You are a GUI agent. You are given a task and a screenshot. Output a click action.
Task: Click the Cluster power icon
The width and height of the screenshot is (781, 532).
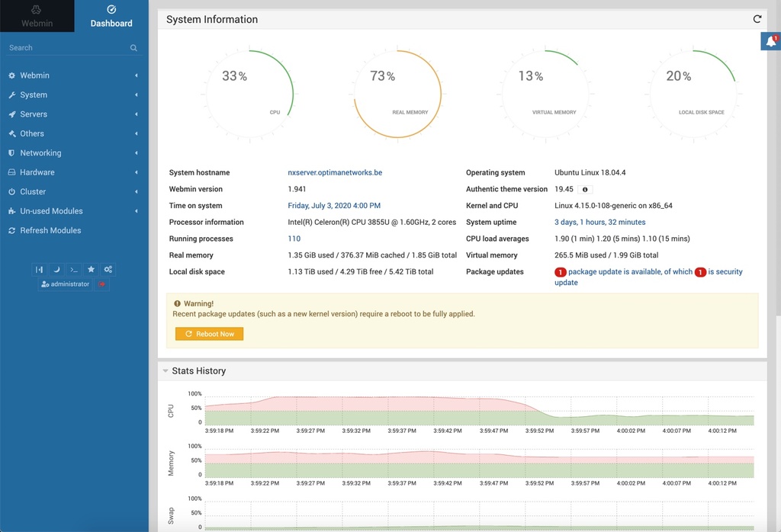click(x=11, y=191)
